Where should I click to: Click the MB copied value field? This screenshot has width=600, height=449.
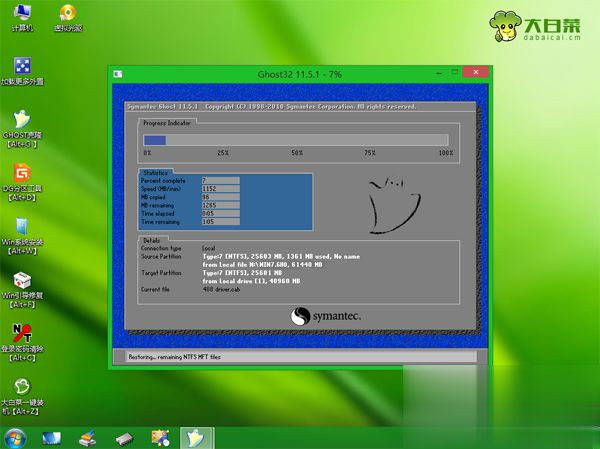pyautogui.click(x=221, y=197)
